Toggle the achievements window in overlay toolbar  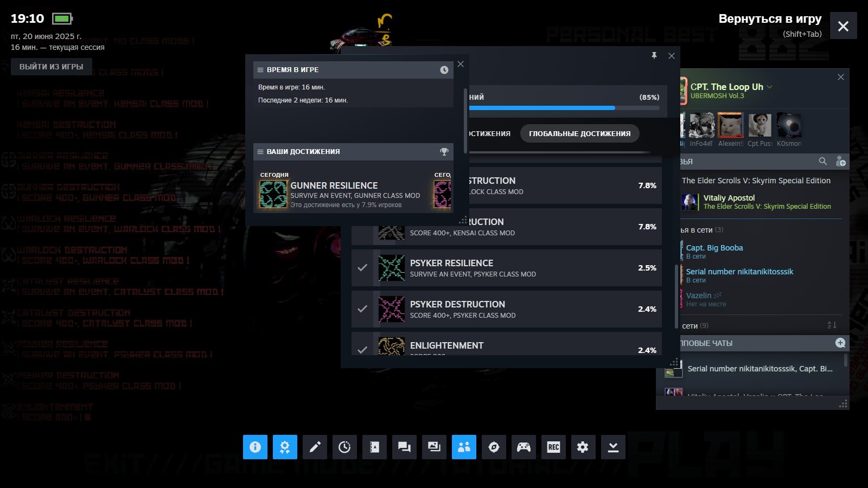click(x=285, y=447)
